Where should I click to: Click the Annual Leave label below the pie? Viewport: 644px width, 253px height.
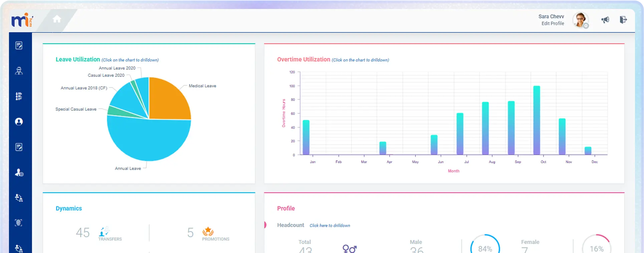[x=128, y=169]
